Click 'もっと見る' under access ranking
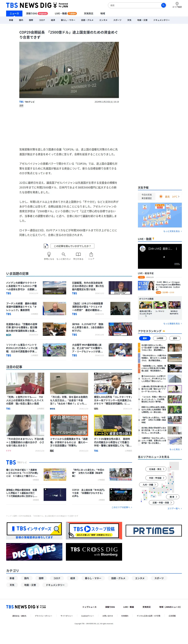Screen dimensions: 188x644 176,450
